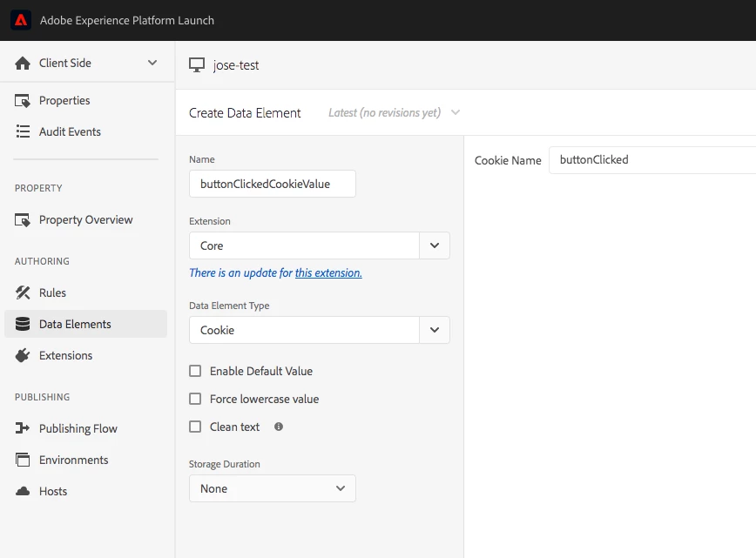Open the Latest revisions selector
Viewport: 756px width, 558px height.
[x=394, y=113]
